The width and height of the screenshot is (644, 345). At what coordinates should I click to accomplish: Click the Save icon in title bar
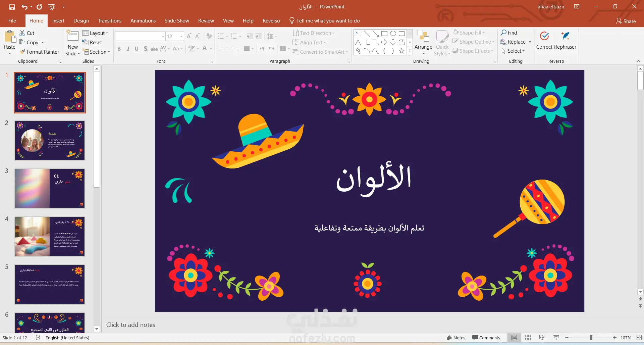pos(12,7)
